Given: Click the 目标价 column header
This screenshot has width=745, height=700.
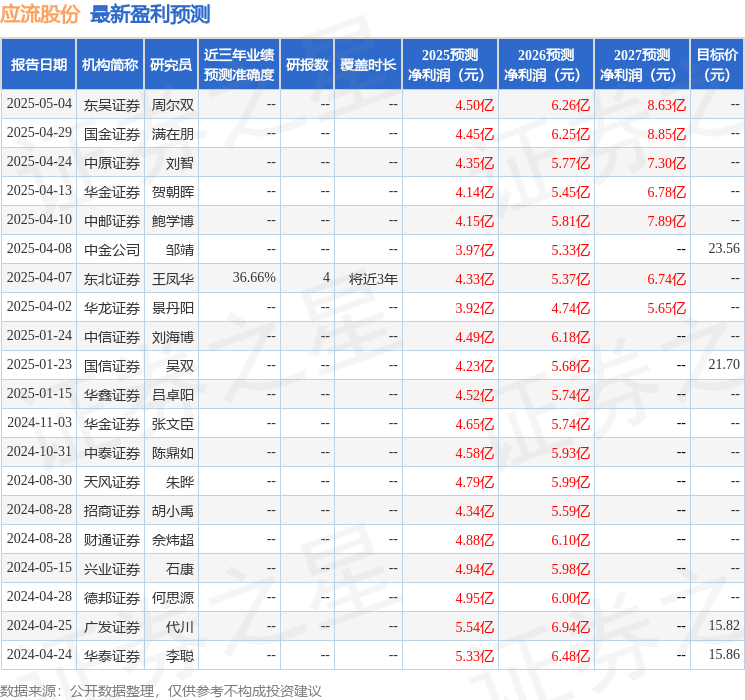Looking at the screenshot, I should click(717, 64).
